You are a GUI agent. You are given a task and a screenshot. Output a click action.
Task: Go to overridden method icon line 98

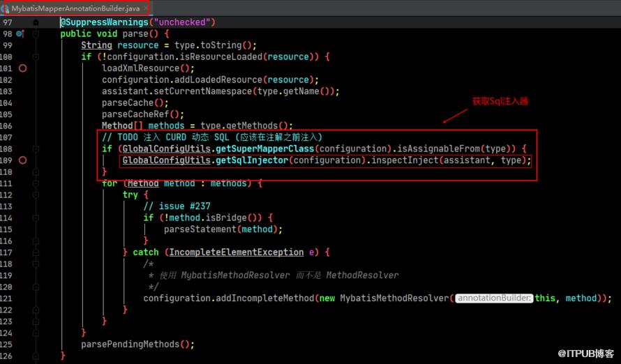point(20,33)
